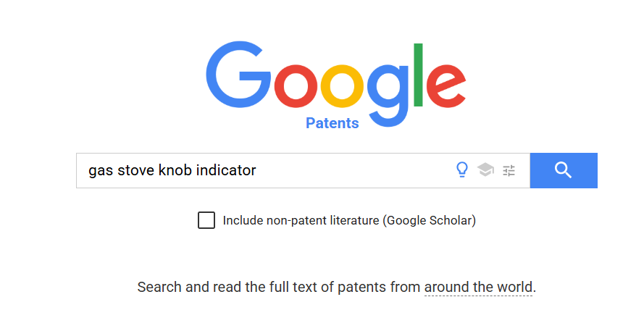Open advanced search options sliders icon
The height and width of the screenshot is (331, 644).
point(509,170)
